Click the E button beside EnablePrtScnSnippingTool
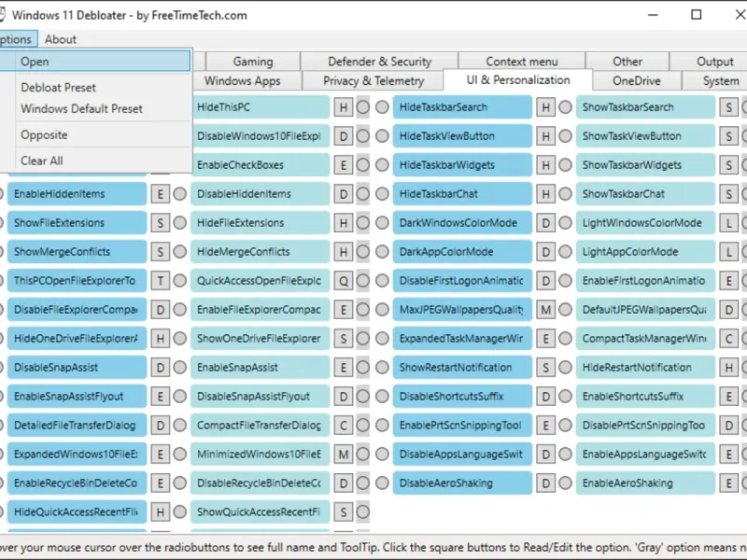Image resolution: width=747 pixels, height=560 pixels. (x=546, y=426)
